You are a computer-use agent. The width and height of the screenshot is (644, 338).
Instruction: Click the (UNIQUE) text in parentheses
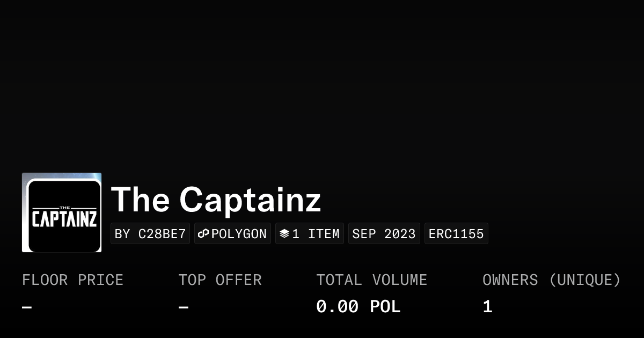pyautogui.click(x=584, y=280)
